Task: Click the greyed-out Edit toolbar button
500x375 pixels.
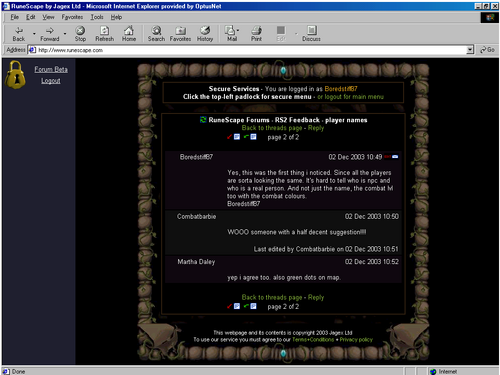Action: (281, 34)
